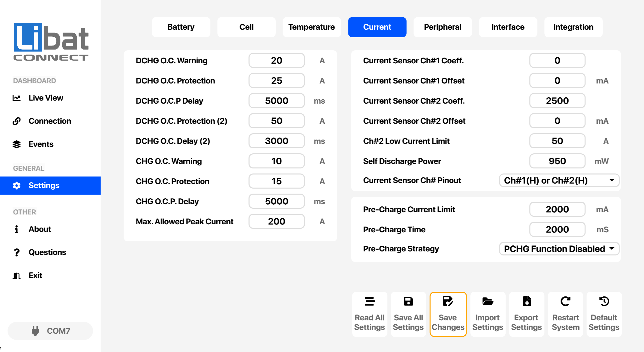
Task: Open Current Sensor Ch# Pinout dropdown
Action: tap(559, 180)
